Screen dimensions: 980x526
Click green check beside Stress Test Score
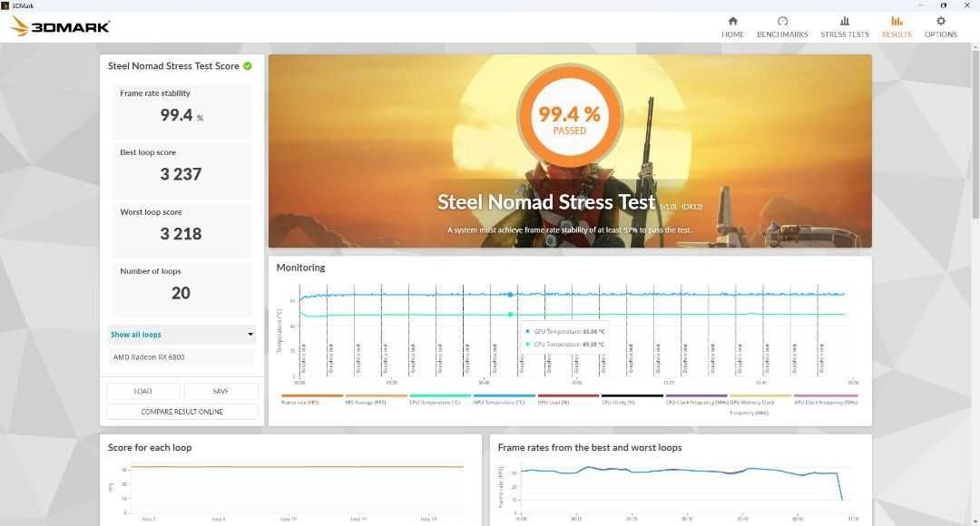click(x=248, y=65)
